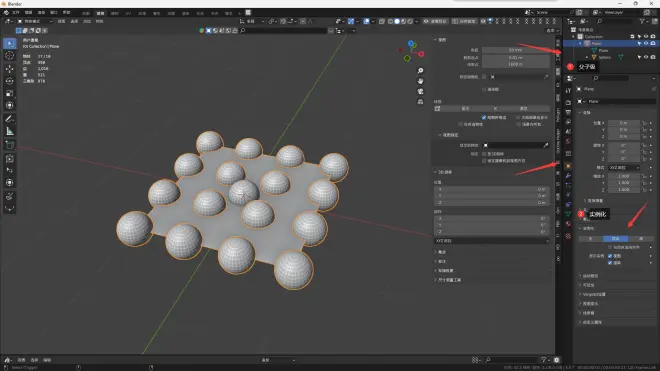Select the Rotate tool in left toolbar
Screen dimensions: 660x371
point(9,81)
